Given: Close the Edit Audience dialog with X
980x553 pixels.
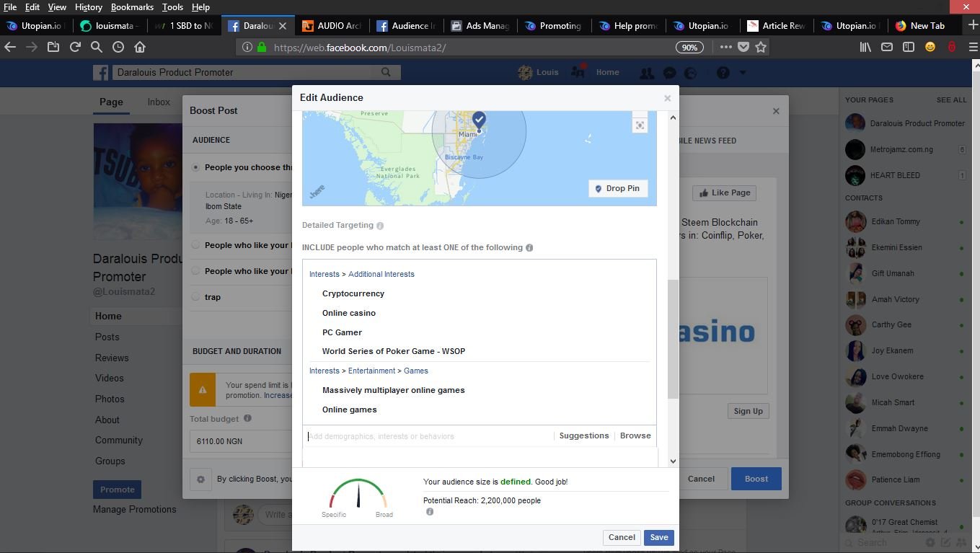Looking at the screenshot, I should [x=667, y=98].
